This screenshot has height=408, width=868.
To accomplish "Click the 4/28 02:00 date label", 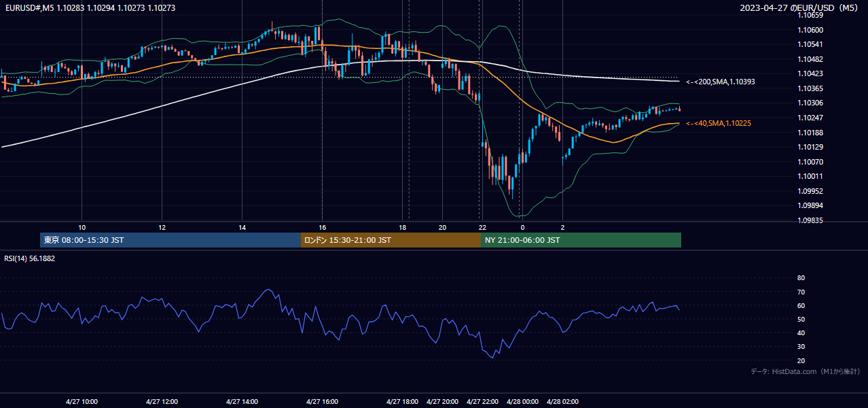I will (x=562, y=401).
